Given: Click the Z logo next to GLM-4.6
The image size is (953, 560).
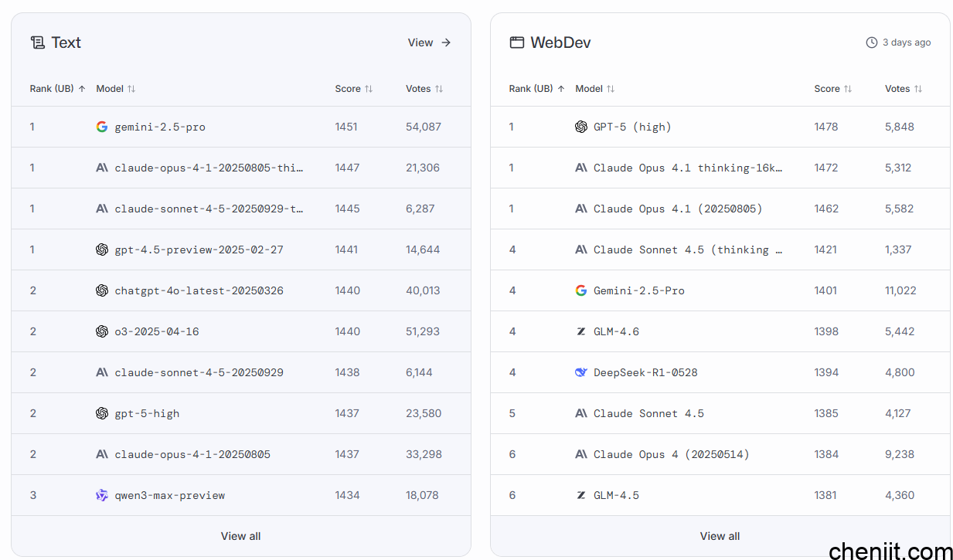Looking at the screenshot, I should click(581, 331).
